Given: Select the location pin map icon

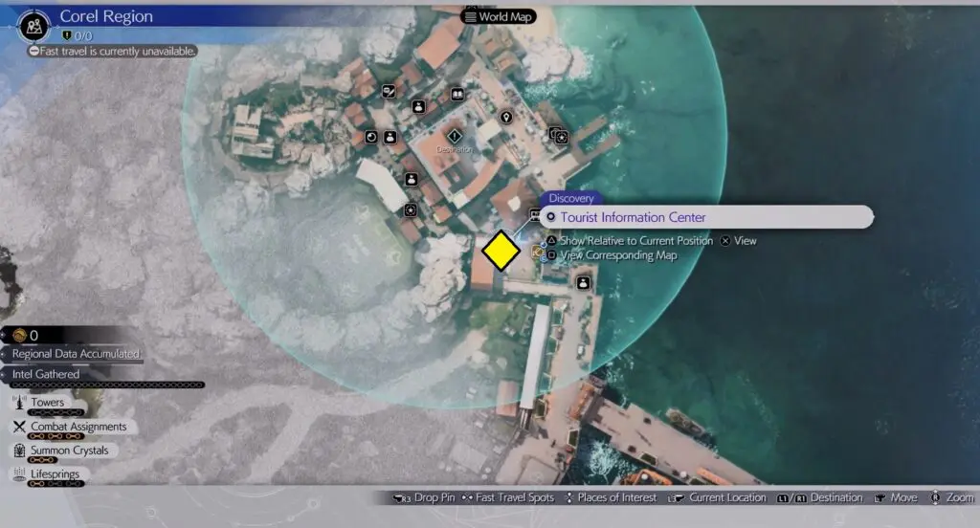Looking at the screenshot, I should click(x=506, y=118).
